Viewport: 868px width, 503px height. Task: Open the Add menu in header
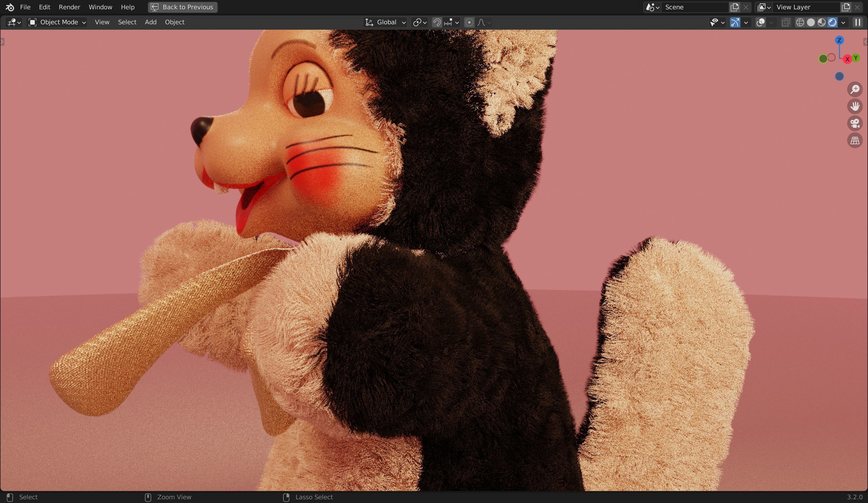[x=151, y=22]
